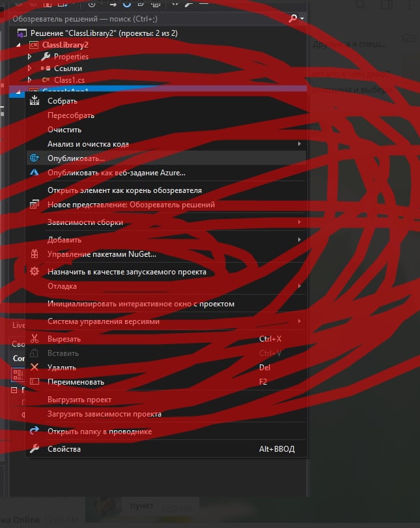Collapse the ClassLibrary2 project node
Viewport: 420px width, 528px height.
tap(18, 45)
